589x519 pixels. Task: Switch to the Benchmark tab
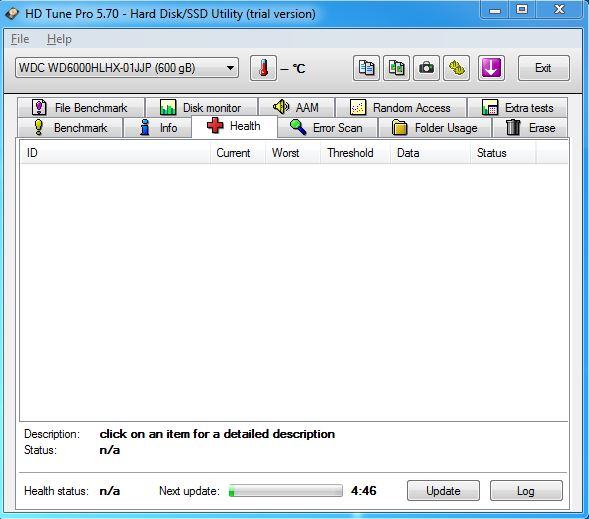(x=70, y=128)
